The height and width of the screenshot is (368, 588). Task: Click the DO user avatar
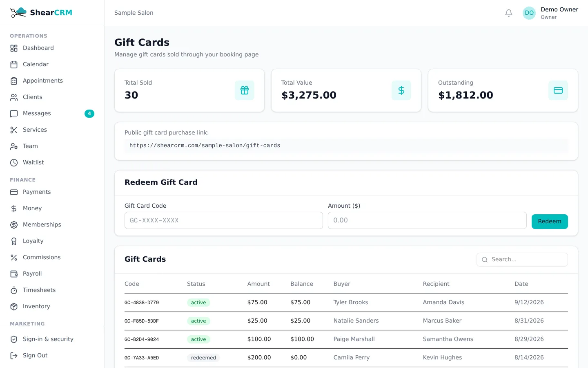tap(529, 13)
